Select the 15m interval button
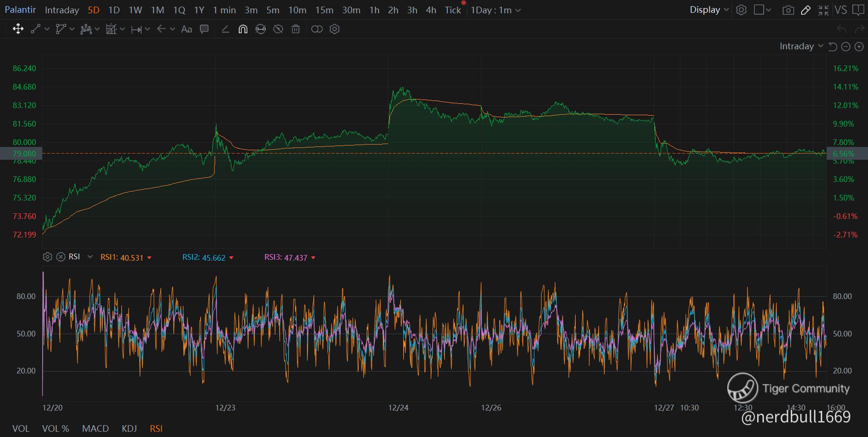 point(324,10)
